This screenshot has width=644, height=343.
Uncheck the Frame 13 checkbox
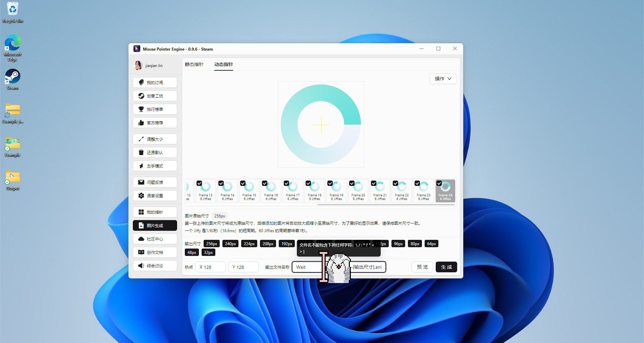click(x=199, y=183)
